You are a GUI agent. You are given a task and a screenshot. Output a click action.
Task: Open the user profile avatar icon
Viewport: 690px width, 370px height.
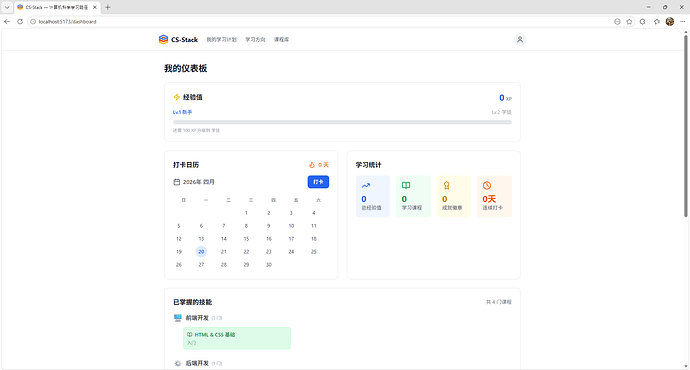(x=520, y=40)
